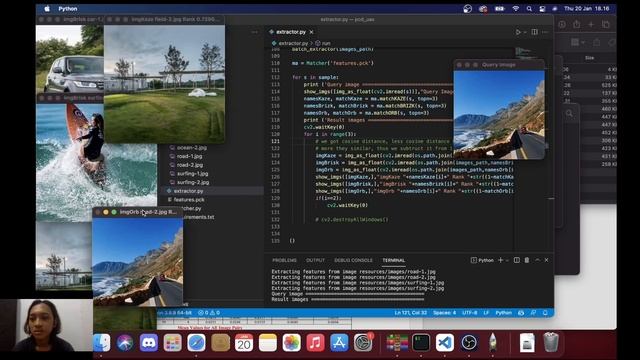Maximize the terminal panel size
The width and height of the screenshot is (640, 360).
tap(537, 260)
